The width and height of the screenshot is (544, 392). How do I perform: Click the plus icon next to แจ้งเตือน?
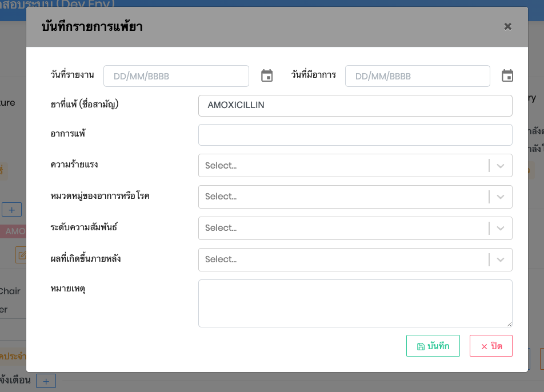tap(46, 381)
